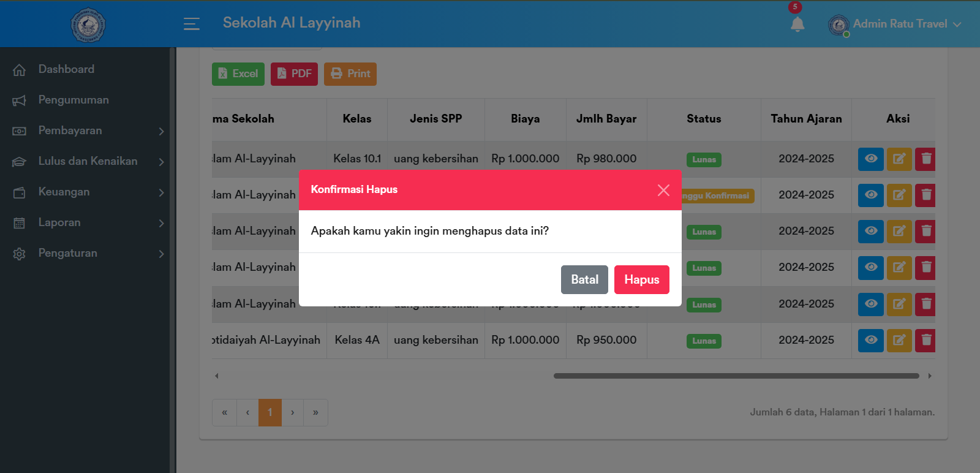Toggle the hamburger sidebar menu
The width and height of the screenshot is (980, 473).
192,24
